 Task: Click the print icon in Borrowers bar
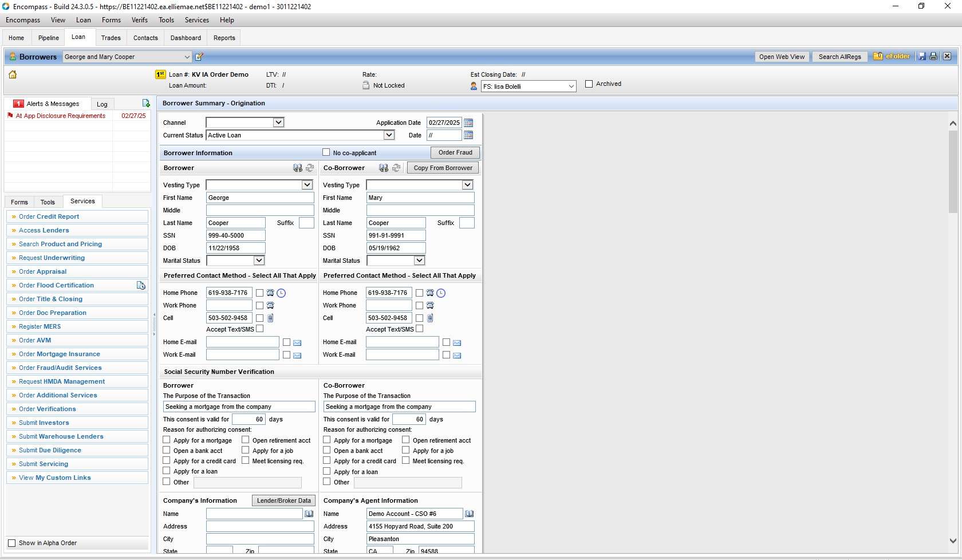click(933, 56)
